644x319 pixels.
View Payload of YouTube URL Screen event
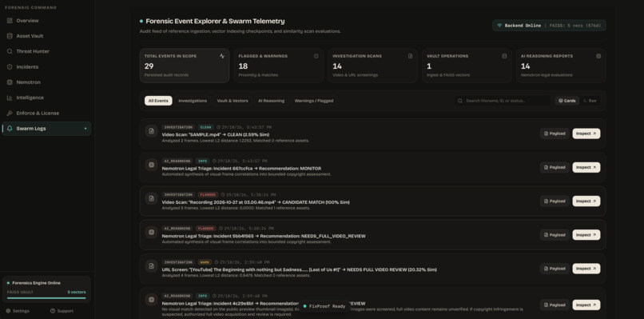tap(555, 269)
